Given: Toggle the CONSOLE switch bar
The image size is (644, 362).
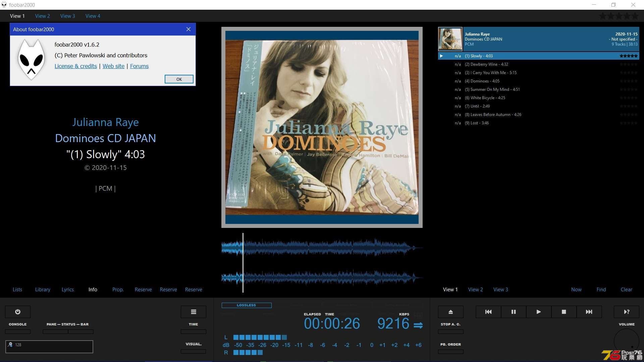Looking at the screenshot, I should click(17, 331).
